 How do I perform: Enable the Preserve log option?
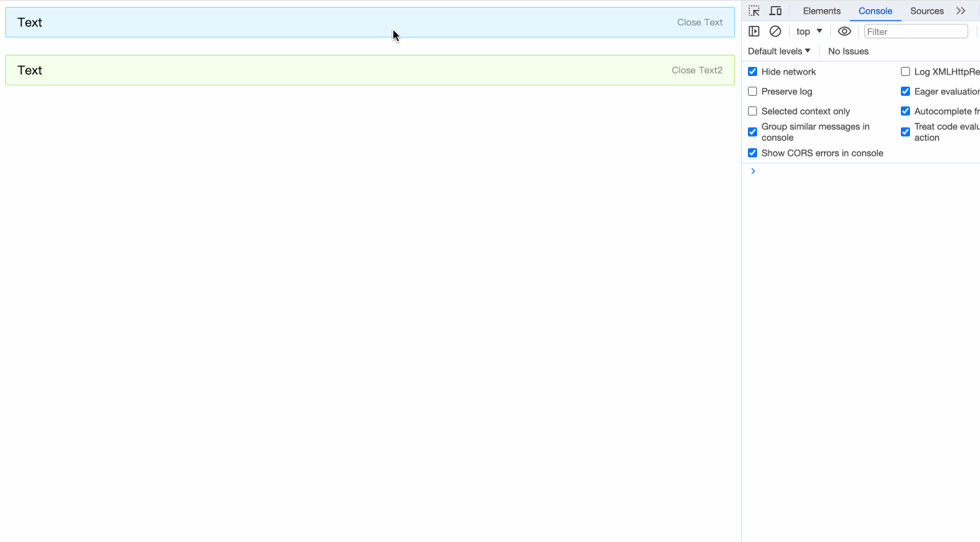pyautogui.click(x=752, y=91)
